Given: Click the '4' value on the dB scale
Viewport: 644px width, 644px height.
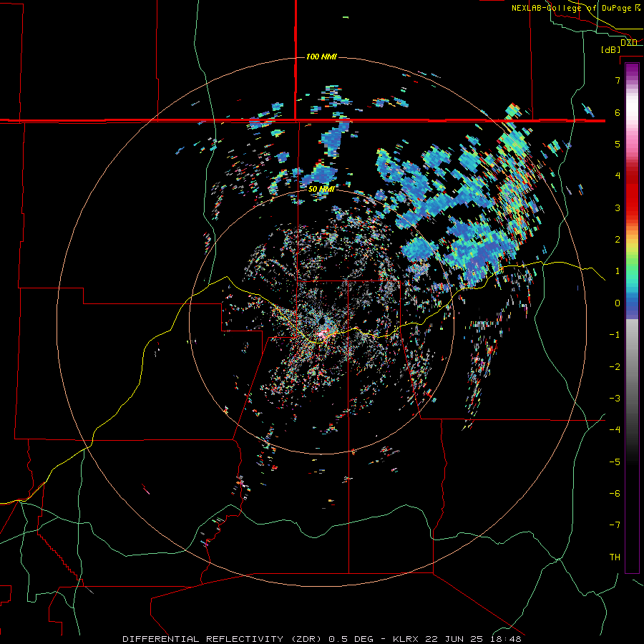Looking at the screenshot, I should pyautogui.click(x=618, y=176).
